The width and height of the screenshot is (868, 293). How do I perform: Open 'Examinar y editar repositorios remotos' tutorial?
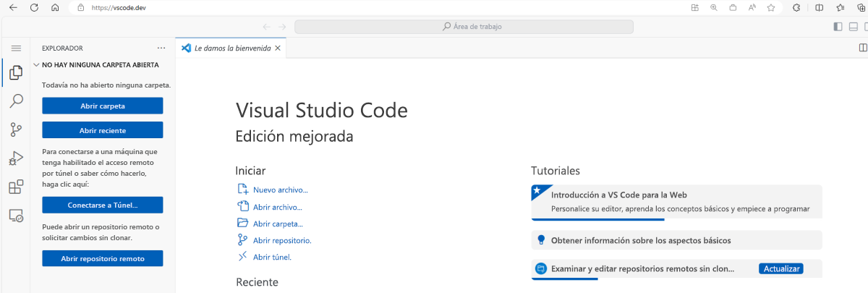click(676, 268)
